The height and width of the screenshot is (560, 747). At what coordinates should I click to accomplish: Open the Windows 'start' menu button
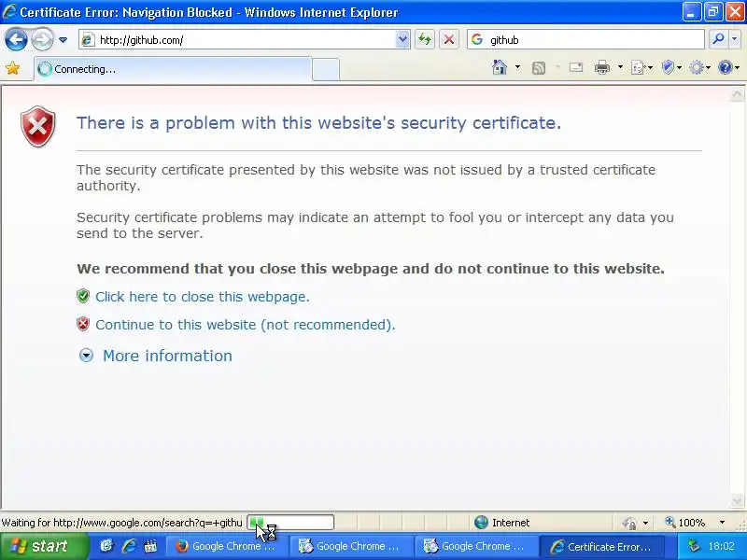pos(44,546)
